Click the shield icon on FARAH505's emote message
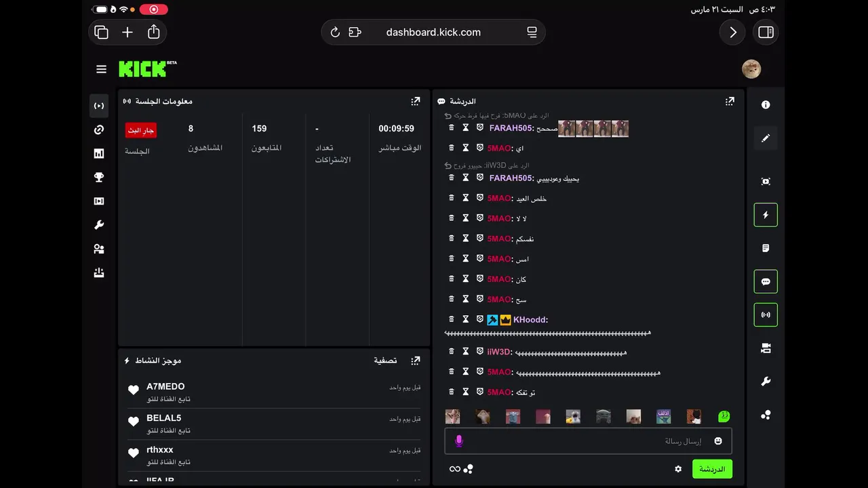Screen dimensions: 868x488 coord(479,127)
